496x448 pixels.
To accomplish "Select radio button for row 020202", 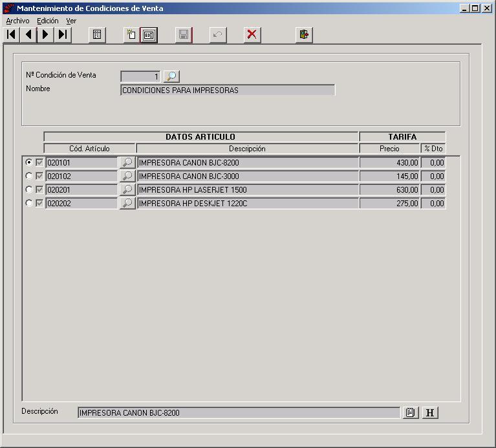I will coord(29,203).
